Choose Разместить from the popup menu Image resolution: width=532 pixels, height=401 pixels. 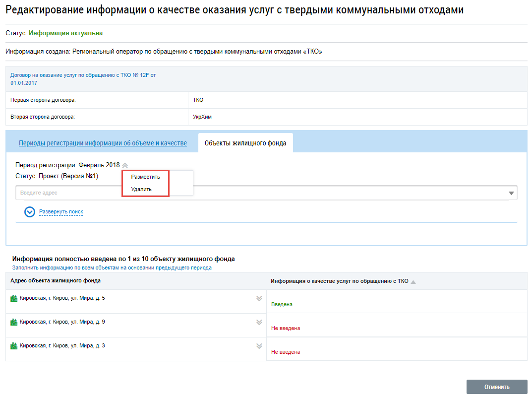click(145, 177)
